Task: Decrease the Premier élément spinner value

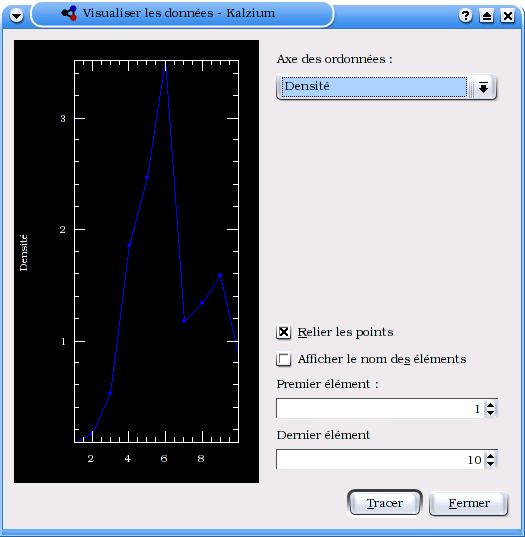Action: [490, 413]
